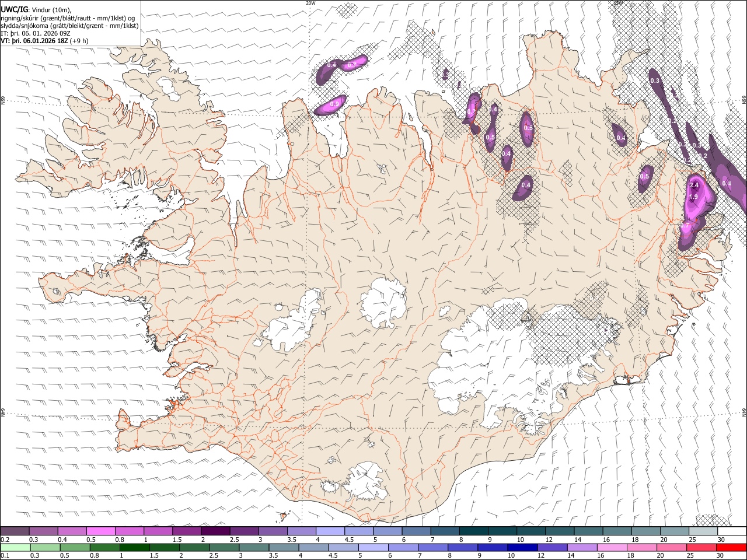This screenshot has width=747, height=560.
Task: Click the '(+9 h)' forecast offset text
Action: [x=79, y=41]
